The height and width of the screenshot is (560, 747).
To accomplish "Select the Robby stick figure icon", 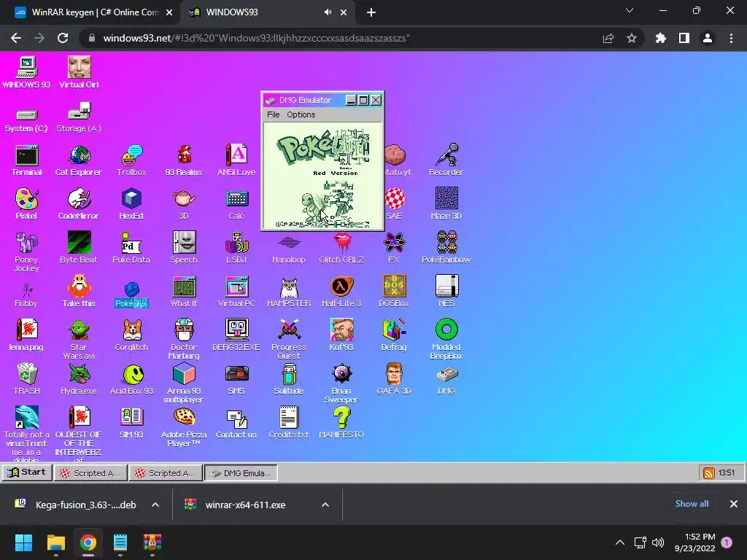I will tap(27, 295).
